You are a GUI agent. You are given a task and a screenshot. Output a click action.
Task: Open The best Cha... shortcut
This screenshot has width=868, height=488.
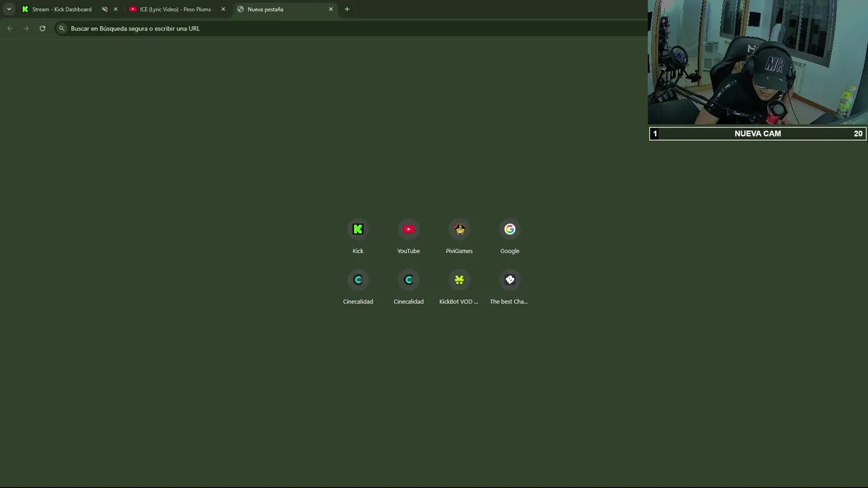[x=510, y=288]
